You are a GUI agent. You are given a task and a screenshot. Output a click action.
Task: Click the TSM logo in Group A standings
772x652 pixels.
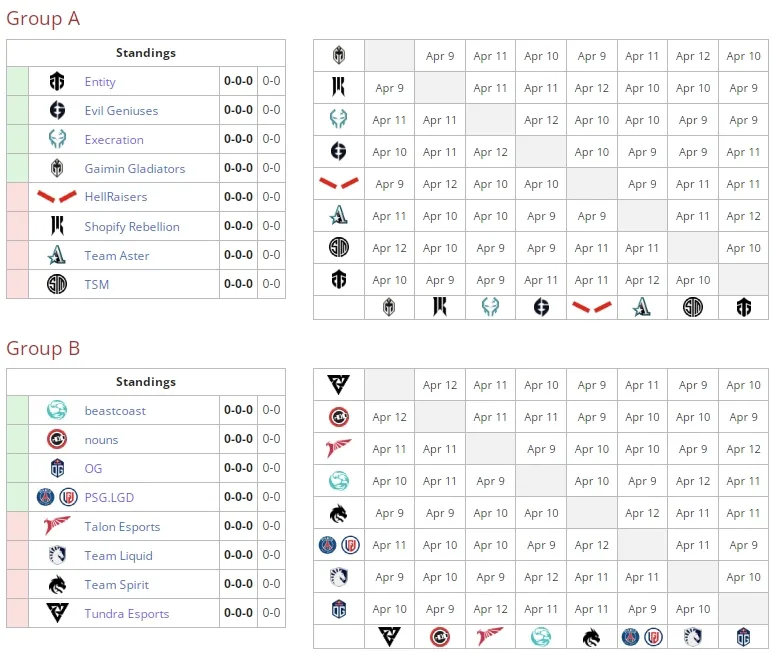[57, 284]
